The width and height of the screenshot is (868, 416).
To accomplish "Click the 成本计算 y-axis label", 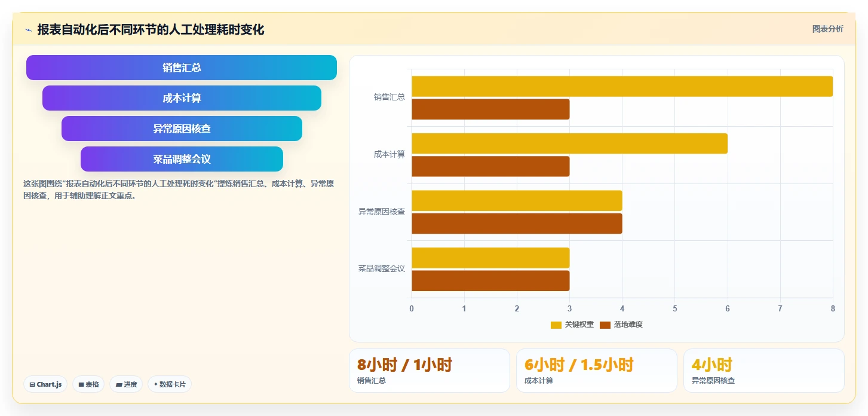I will pos(389,154).
